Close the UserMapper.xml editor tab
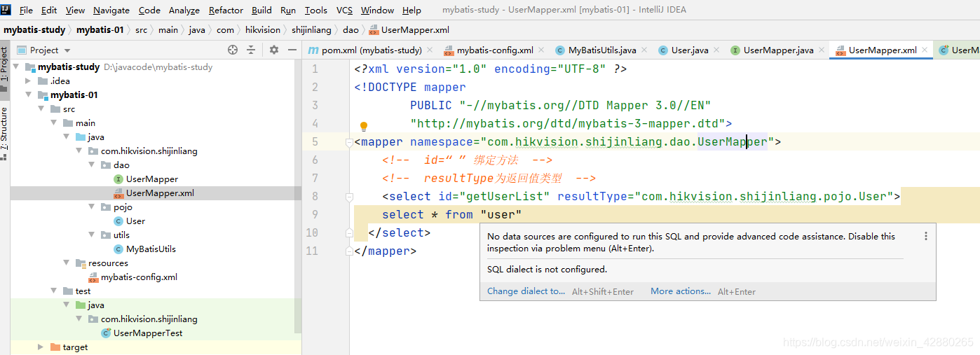Image resolution: width=980 pixels, height=355 pixels. coord(925,50)
